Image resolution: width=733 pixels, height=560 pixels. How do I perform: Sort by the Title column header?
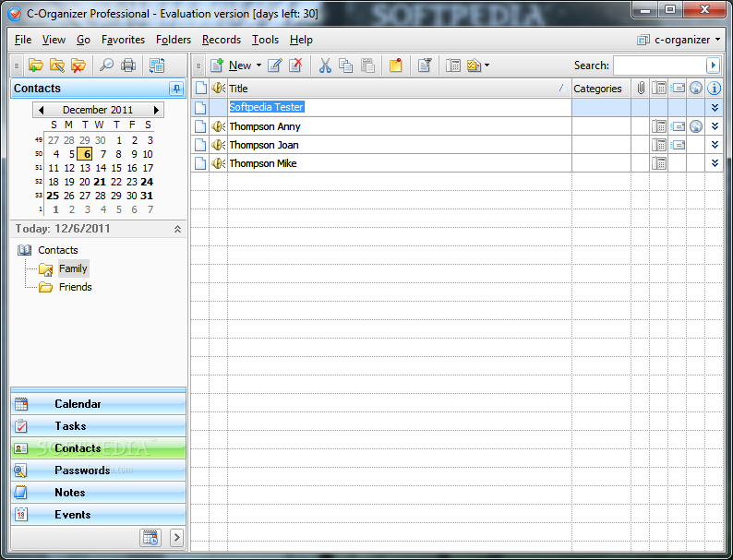399,89
